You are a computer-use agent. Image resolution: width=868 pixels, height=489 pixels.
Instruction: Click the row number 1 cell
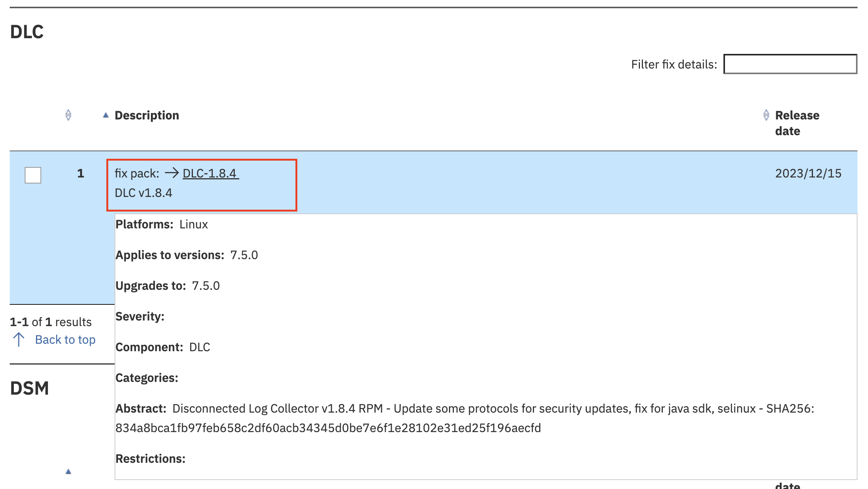point(81,173)
